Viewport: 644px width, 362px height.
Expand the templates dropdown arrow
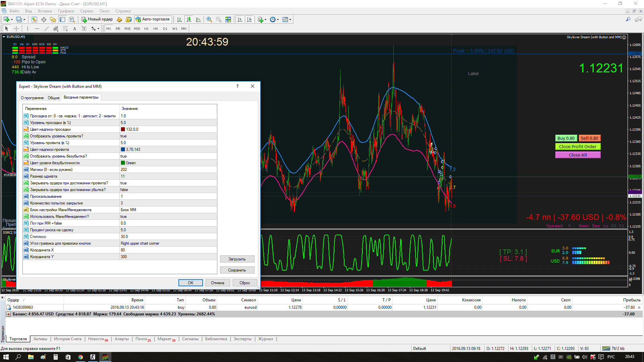click(x=290, y=19)
